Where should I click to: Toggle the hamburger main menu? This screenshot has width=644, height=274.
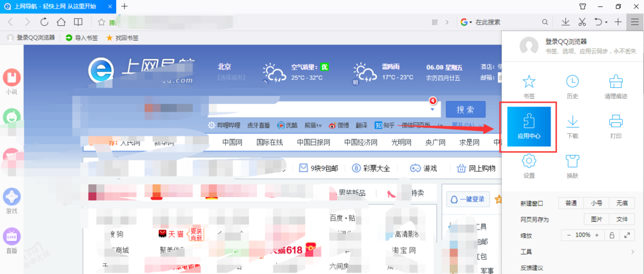point(636,22)
